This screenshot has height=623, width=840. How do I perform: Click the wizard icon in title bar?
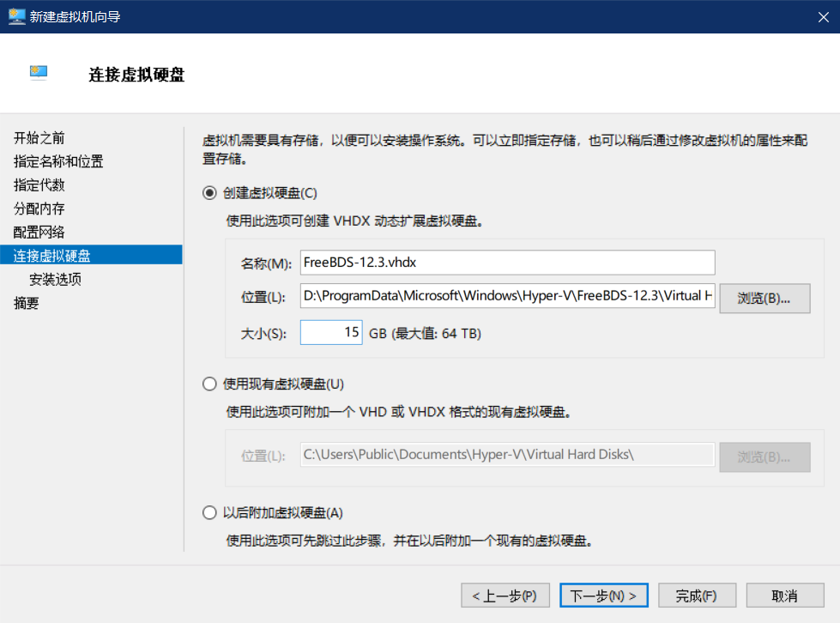coord(16,16)
